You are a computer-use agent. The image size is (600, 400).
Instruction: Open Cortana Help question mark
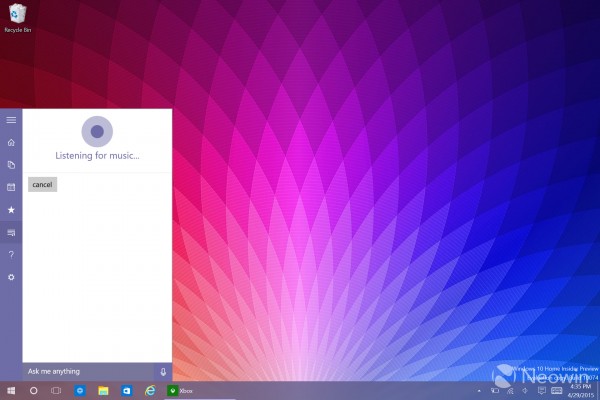tap(11, 254)
